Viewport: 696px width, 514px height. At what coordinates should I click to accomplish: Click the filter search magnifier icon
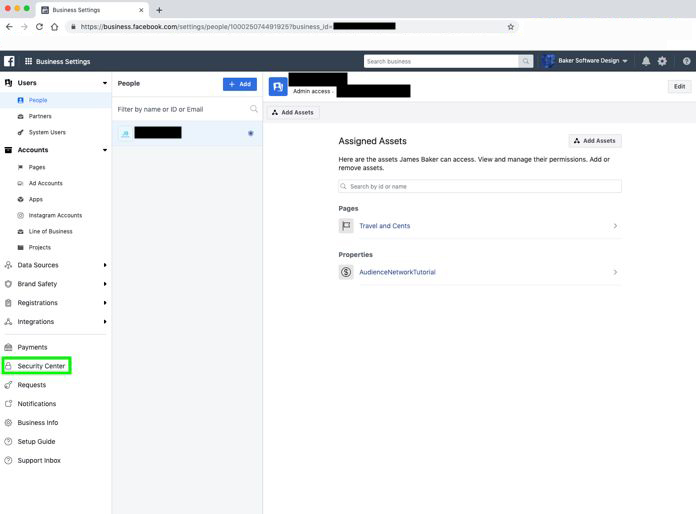click(253, 109)
